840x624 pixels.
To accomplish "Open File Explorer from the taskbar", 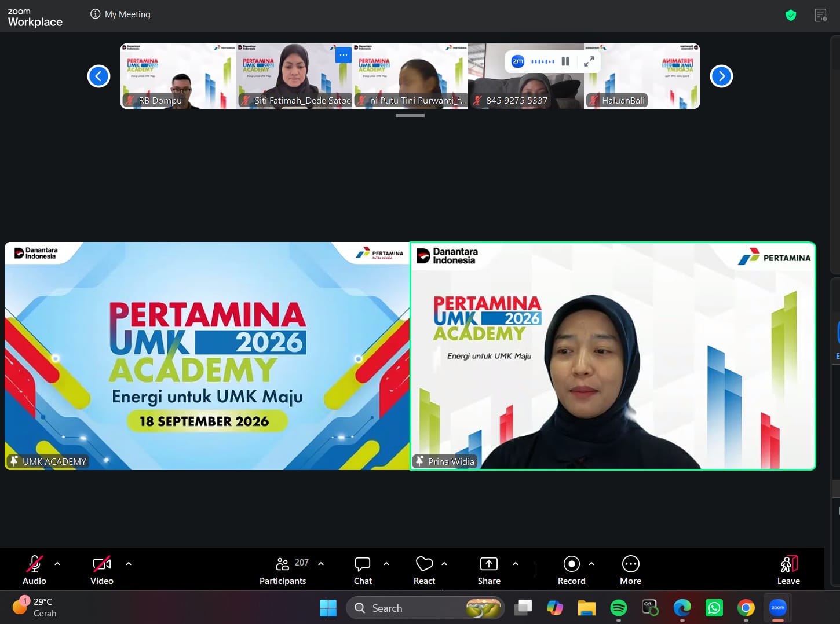I will (587, 608).
